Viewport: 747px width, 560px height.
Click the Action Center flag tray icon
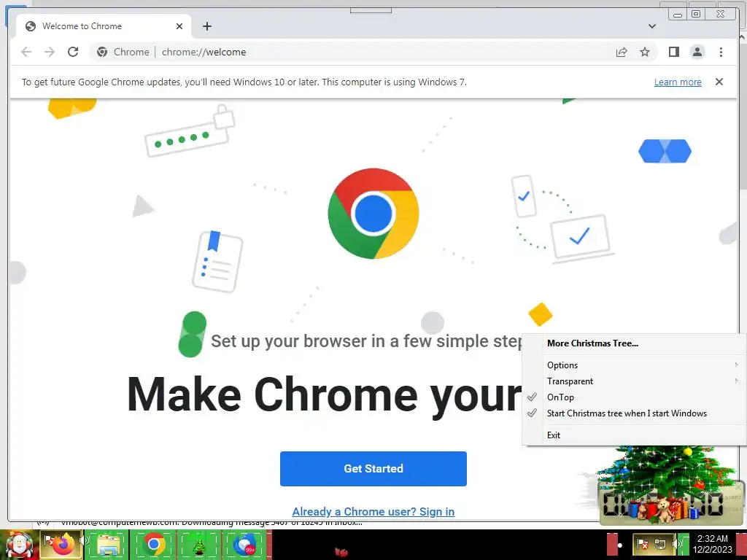(x=643, y=544)
